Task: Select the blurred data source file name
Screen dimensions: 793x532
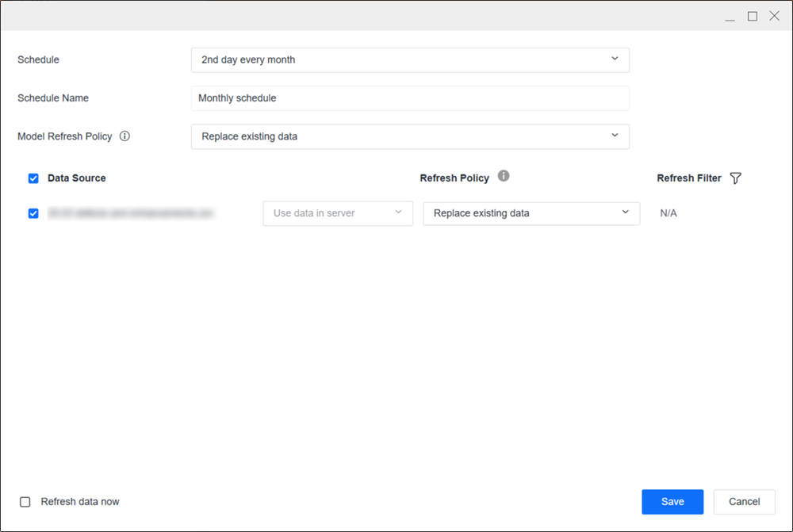Action: click(131, 213)
